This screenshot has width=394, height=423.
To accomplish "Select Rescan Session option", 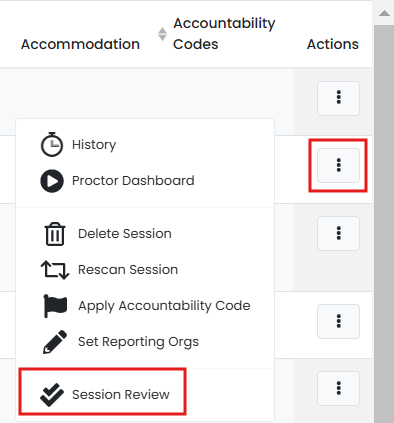I will pos(128,270).
